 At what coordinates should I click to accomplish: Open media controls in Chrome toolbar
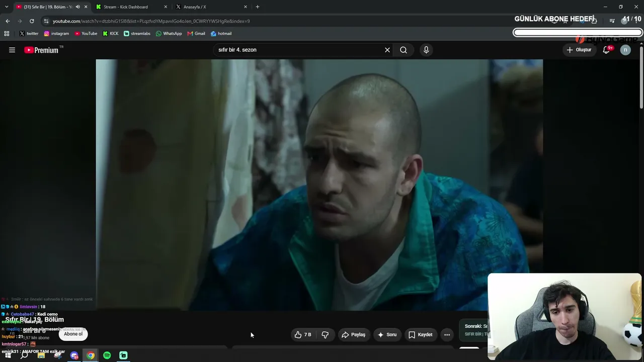point(612,21)
